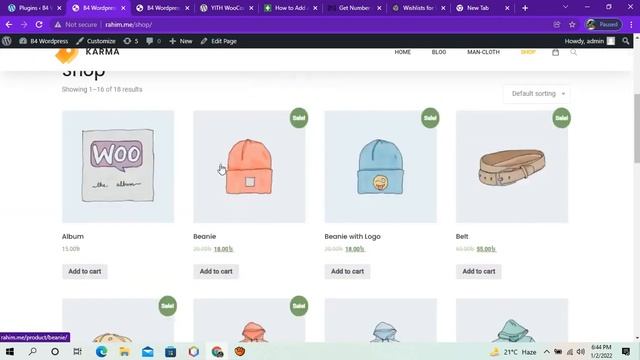Open the Album product image
The image size is (640, 360).
(x=118, y=167)
